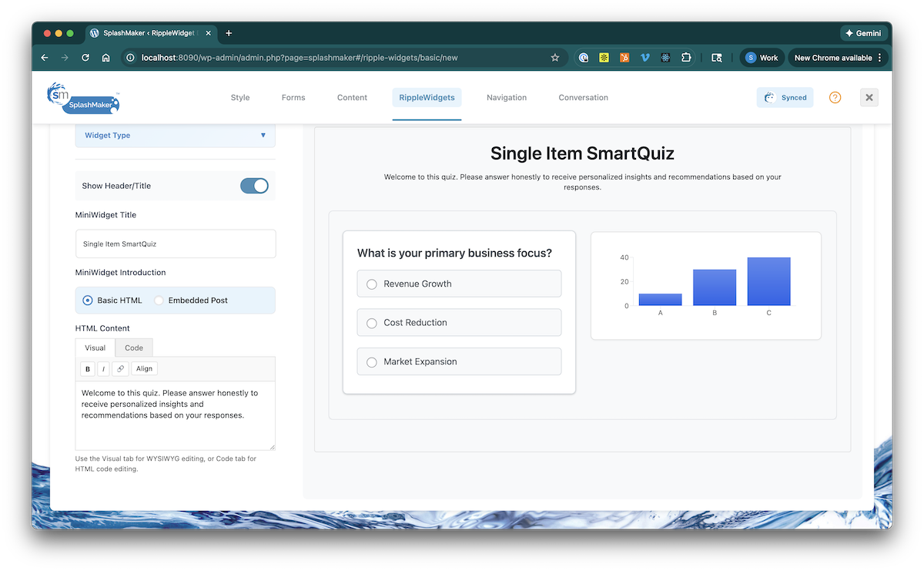Open the orange help question mark icon

tap(835, 98)
